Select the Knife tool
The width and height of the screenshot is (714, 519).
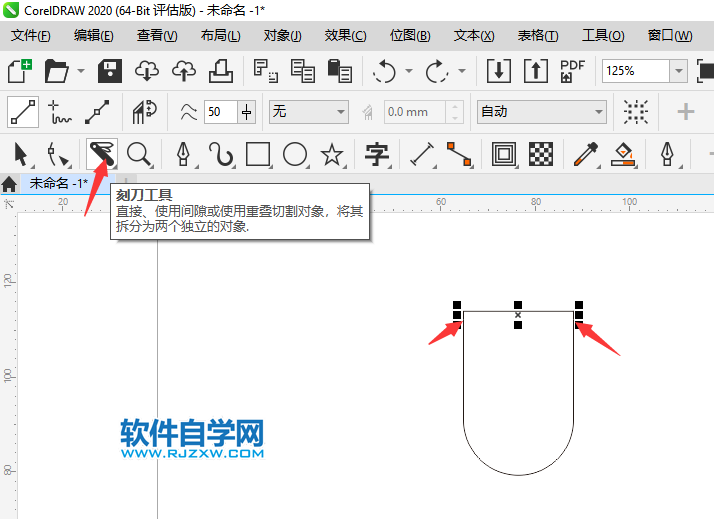click(101, 154)
